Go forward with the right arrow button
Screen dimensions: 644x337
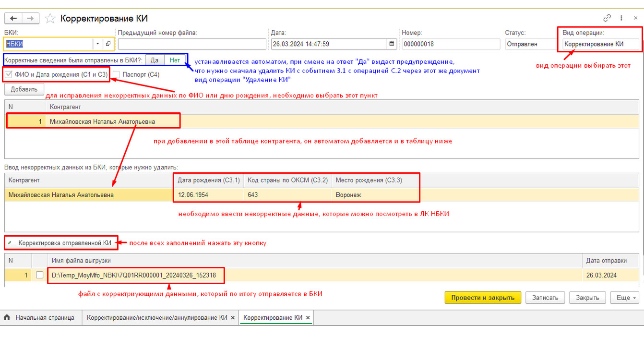coord(30,18)
